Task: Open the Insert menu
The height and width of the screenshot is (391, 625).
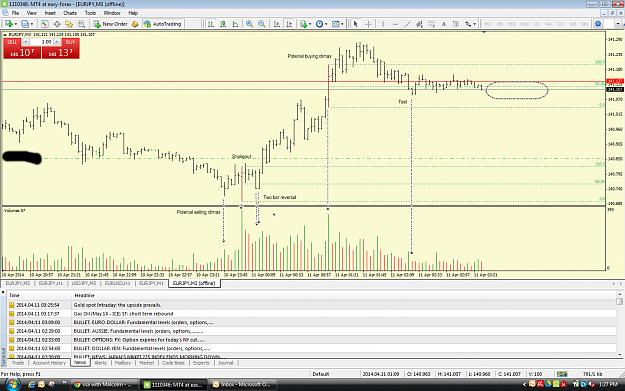Action: click(50, 13)
